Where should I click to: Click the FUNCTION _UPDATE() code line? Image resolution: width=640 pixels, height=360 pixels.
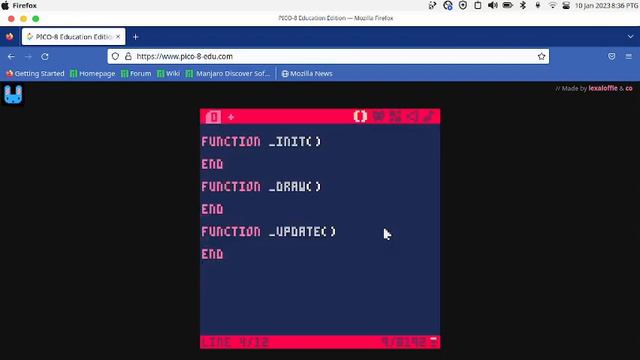[269, 231]
